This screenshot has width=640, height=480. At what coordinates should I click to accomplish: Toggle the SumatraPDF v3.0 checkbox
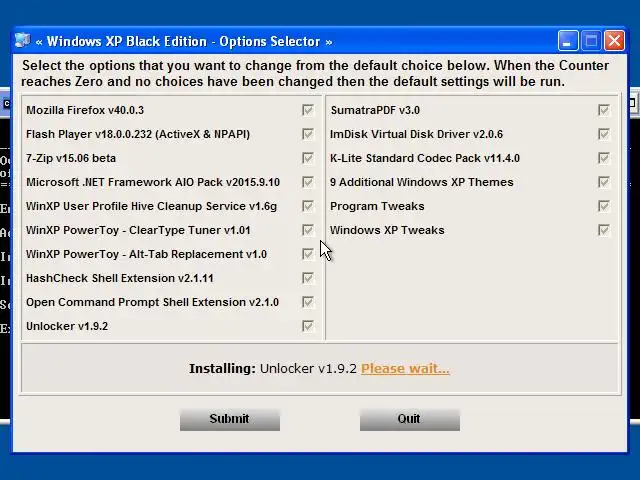pos(604,110)
